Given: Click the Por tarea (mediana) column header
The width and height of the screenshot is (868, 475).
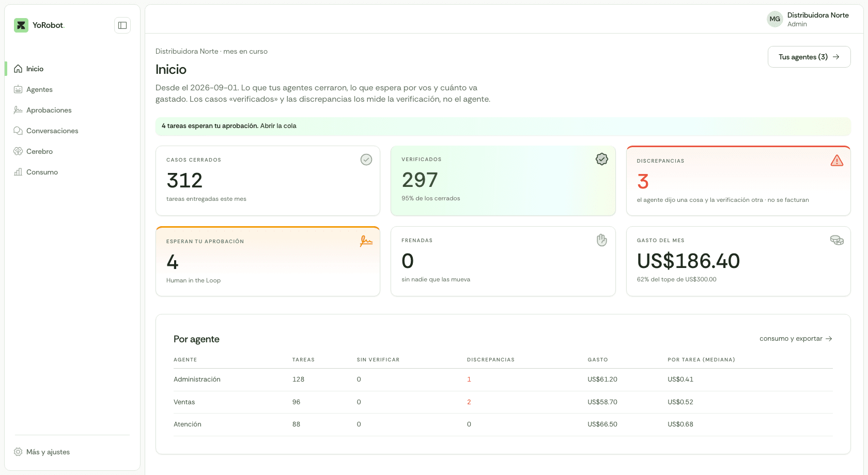Looking at the screenshot, I should pyautogui.click(x=701, y=360).
